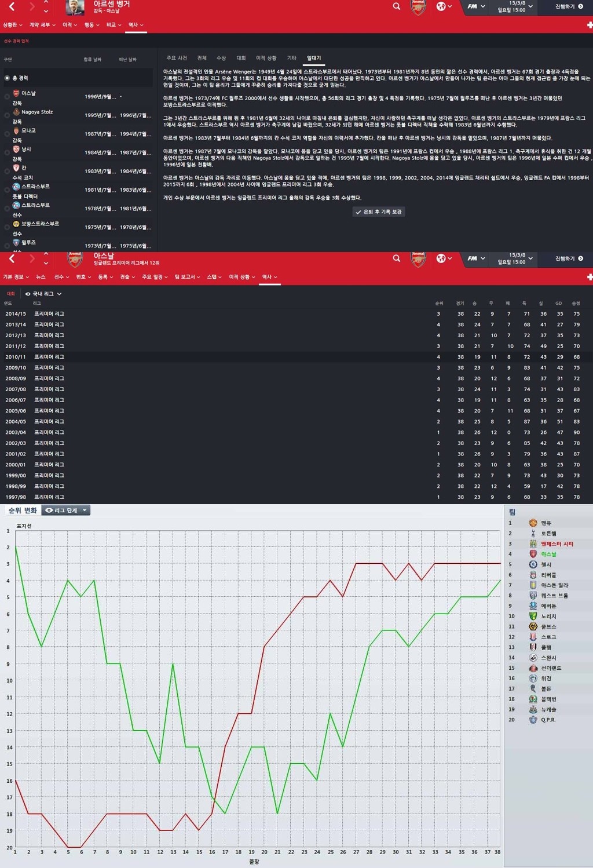The height and width of the screenshot is (868, 593).
Task: Click 진행하기 in the Wenger profile header
Action: click(569, 6)
